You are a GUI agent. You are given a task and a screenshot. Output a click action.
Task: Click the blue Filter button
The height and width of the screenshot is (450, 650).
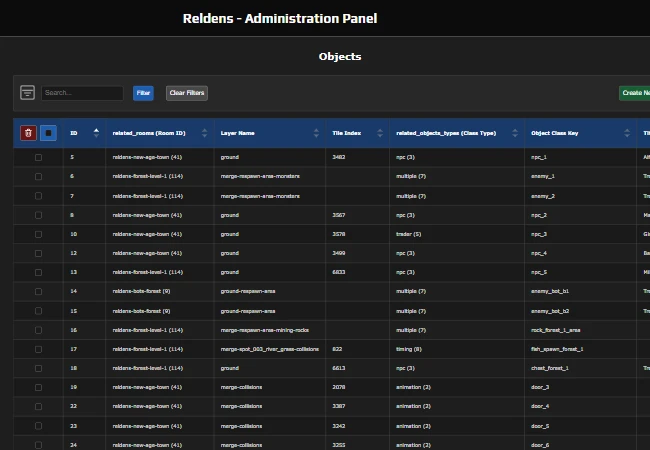(143, 93)
